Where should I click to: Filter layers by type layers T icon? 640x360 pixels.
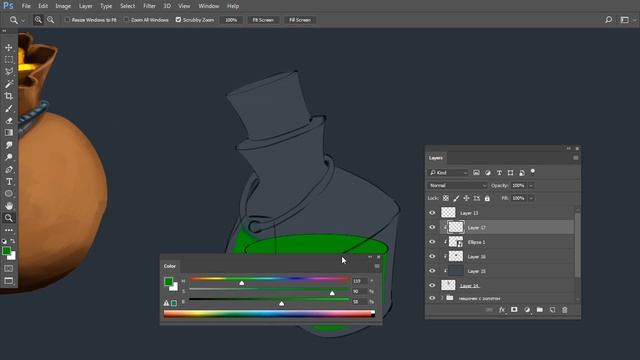(499, 173)
